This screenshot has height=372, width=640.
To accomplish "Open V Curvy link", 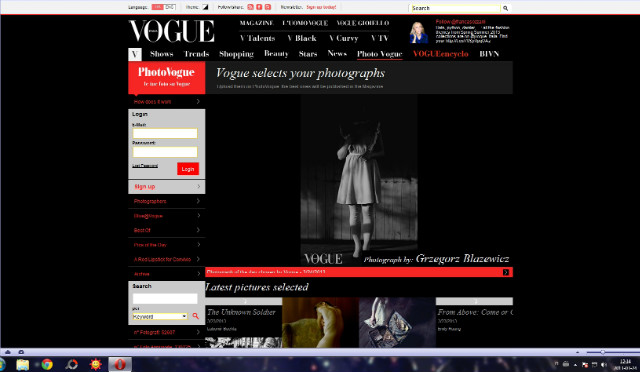I will (344, 38).
